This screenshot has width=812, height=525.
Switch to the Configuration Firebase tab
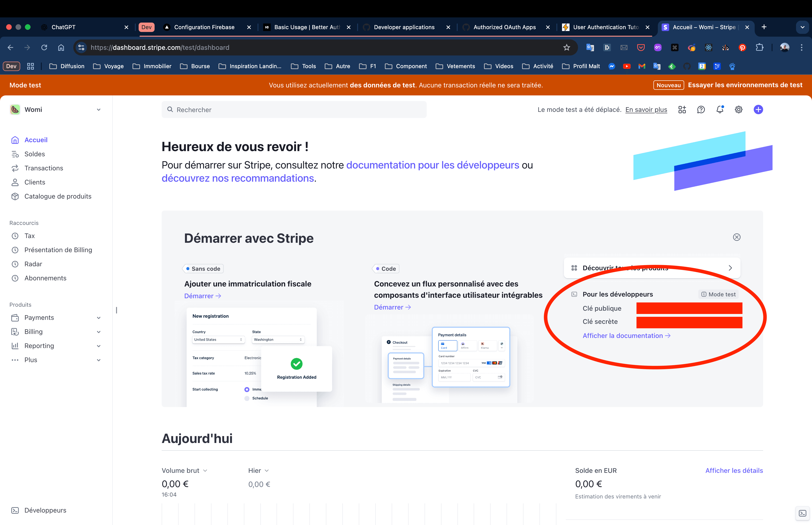click(204, 27)
